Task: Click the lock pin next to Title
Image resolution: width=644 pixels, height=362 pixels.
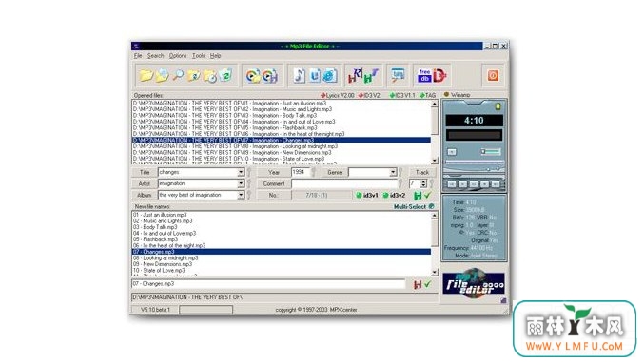Action: point(249,172)
